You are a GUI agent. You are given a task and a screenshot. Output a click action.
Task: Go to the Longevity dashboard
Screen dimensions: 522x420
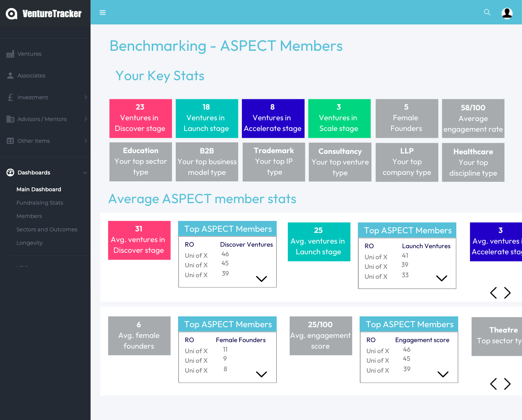(x=29, y=243)
